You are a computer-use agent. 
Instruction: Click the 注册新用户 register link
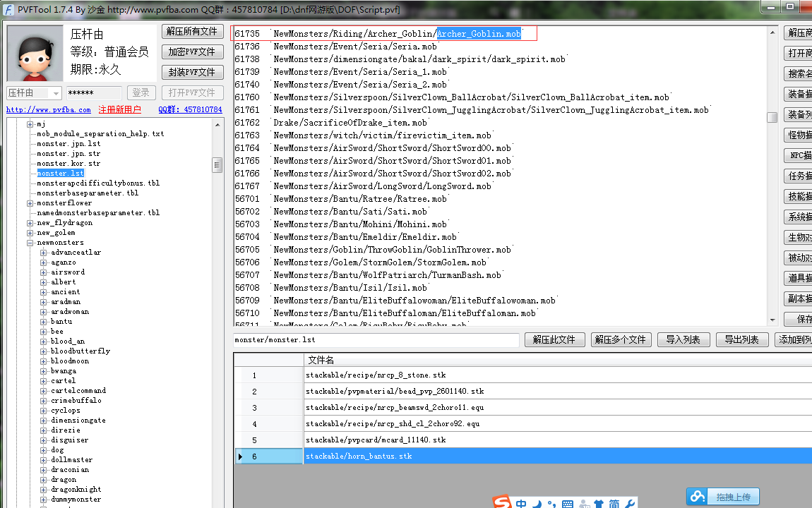click(119, 110)
